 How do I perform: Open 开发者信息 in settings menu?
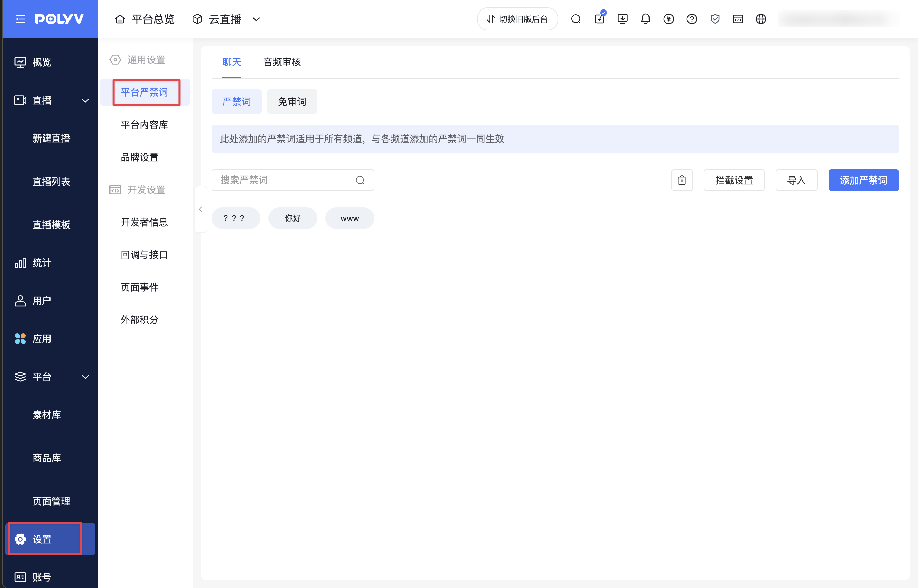144,222
